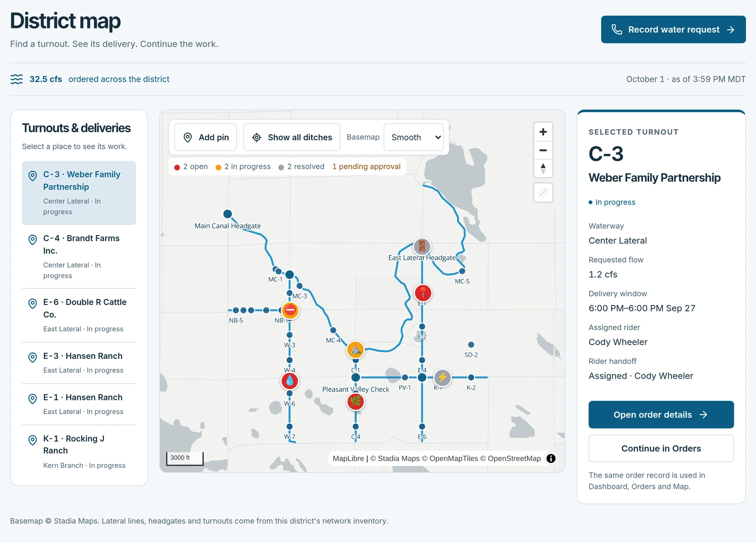
Task: Zoom out of the map
Action: 543,151
